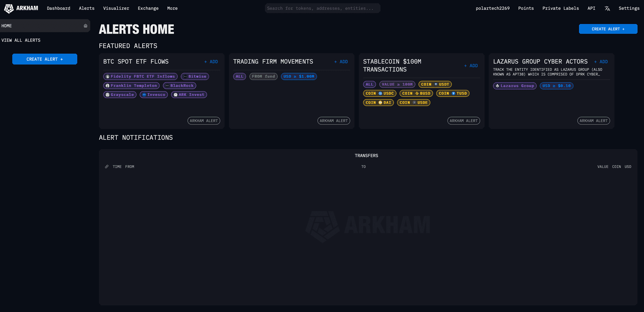Click the polartech2269 account name
The image size is (644, 312).
point(492,8)
